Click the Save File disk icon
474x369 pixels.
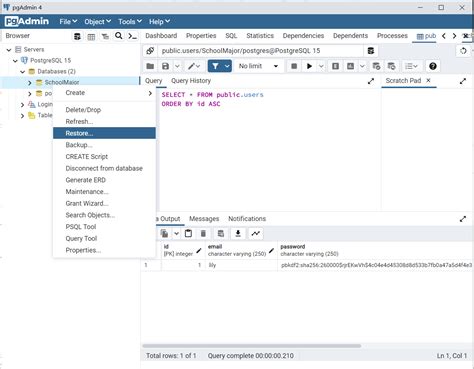pos(165,66)
